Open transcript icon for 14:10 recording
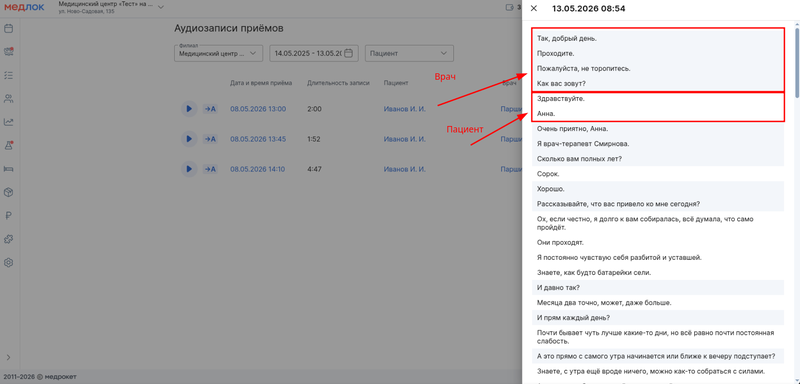Viewport: 800px width, 384px height. pos(210,169)
